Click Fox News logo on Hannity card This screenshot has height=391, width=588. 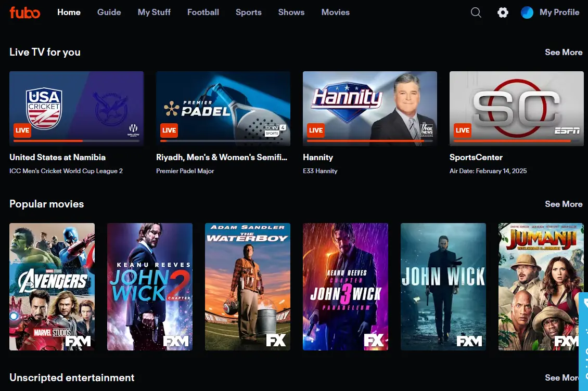coord(427,129)
